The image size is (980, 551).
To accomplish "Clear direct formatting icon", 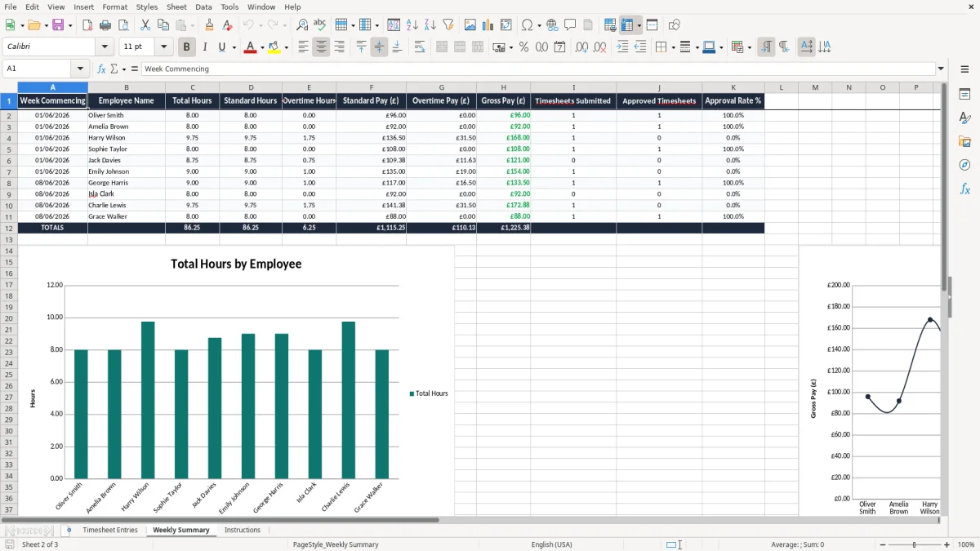I will pyautogui.click(x=227, y=25).
